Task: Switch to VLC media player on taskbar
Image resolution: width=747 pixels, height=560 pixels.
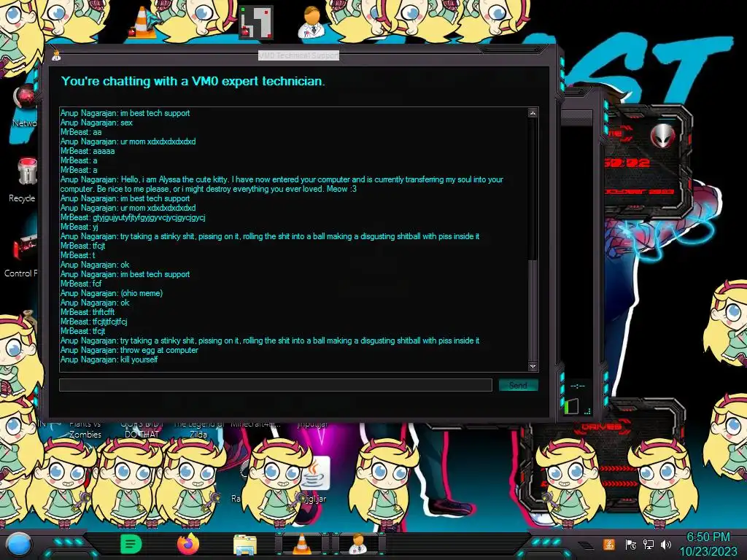Action: tap(301, 544)
